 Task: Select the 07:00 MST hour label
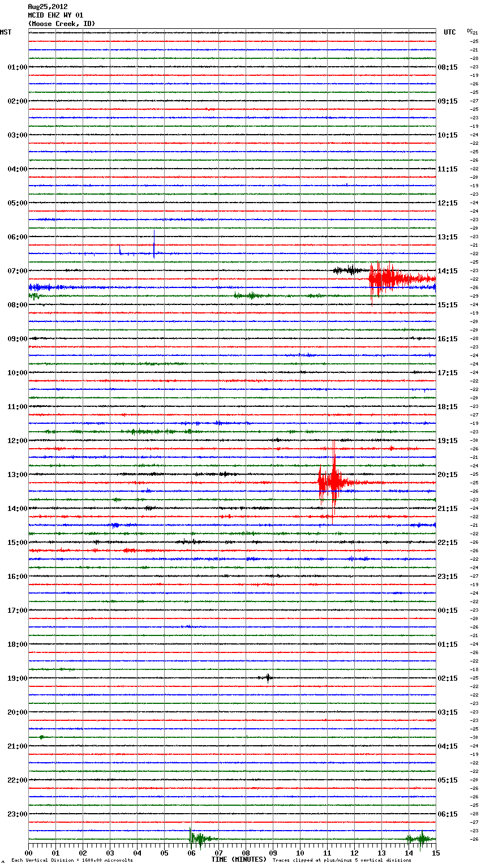tap(18, 271)
